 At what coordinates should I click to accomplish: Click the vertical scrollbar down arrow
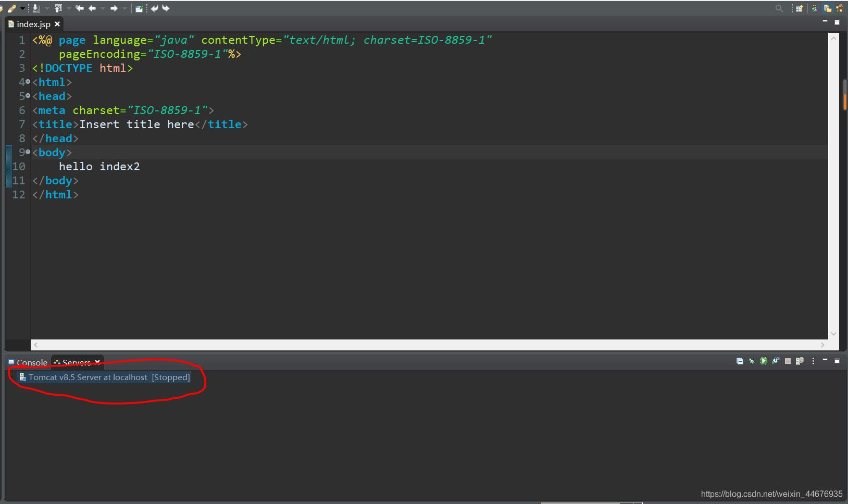833,334
